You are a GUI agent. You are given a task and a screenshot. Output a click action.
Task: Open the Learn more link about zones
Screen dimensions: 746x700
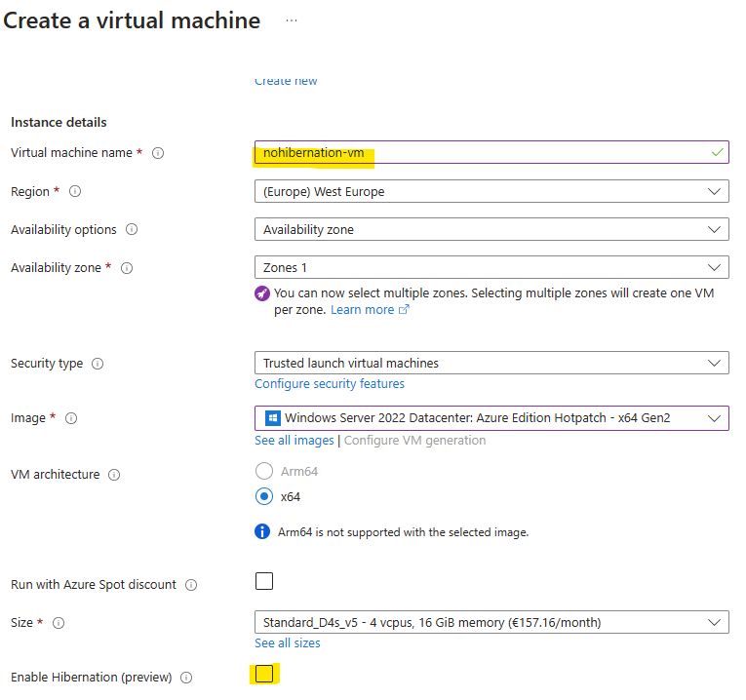363,310
